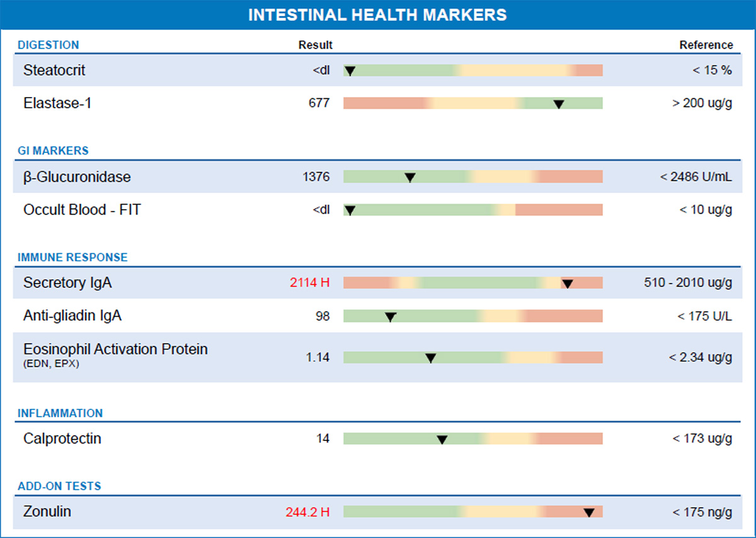The image size is (756, 538).
Task: Click the Elastase-1 reference value > 200 ug/g
Action: tap(702, 103)
